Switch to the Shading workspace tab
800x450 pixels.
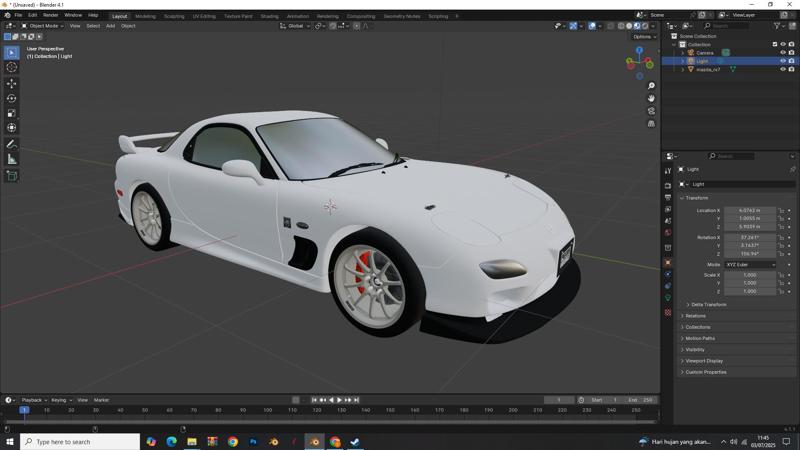[269, 16]
